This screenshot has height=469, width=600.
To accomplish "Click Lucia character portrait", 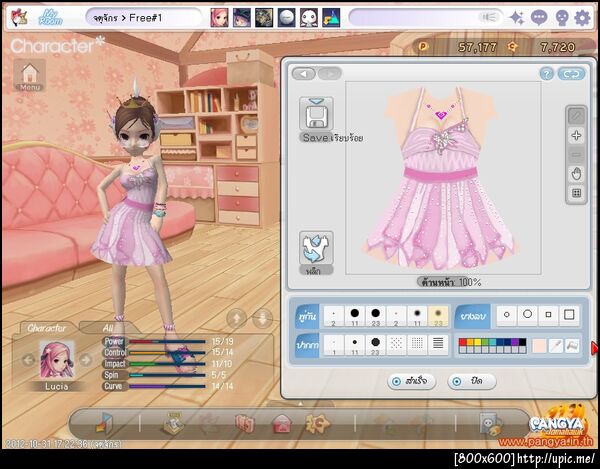I will [x=57, y=360].
